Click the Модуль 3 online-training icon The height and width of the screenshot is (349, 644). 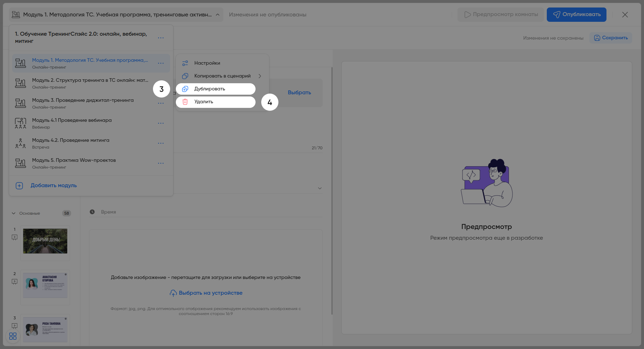(x=20, y=103)
